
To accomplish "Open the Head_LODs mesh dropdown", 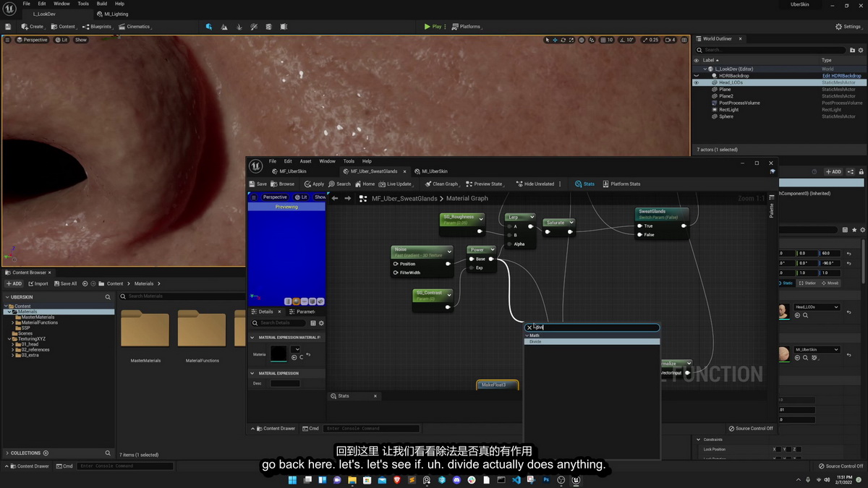I will 817,307.
